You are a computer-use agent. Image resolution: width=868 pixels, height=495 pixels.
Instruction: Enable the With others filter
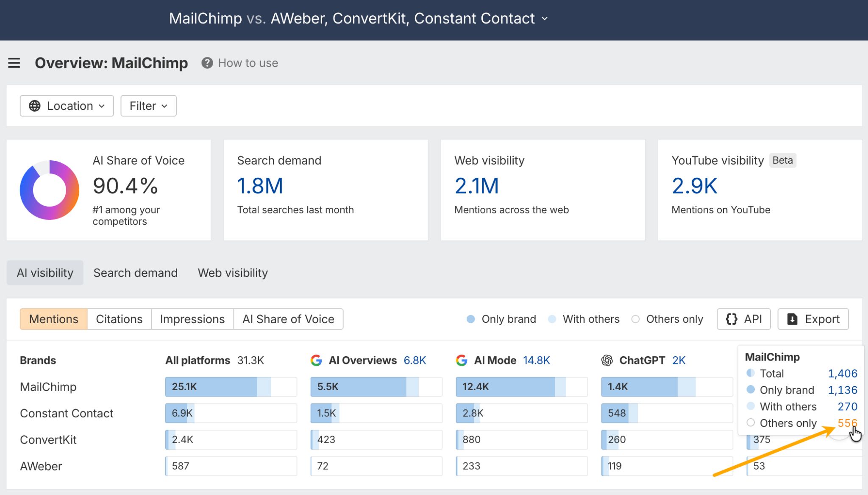[x=583, y=319]
